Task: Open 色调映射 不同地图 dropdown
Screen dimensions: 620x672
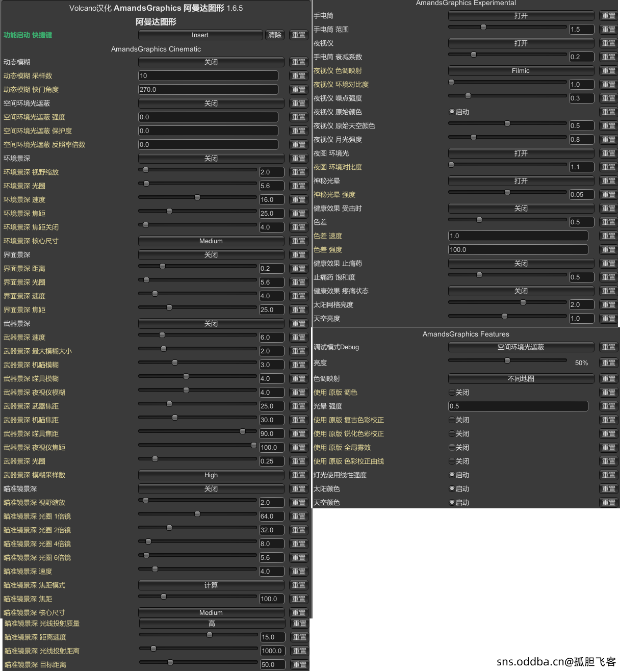Action: (x=521, y=379)
